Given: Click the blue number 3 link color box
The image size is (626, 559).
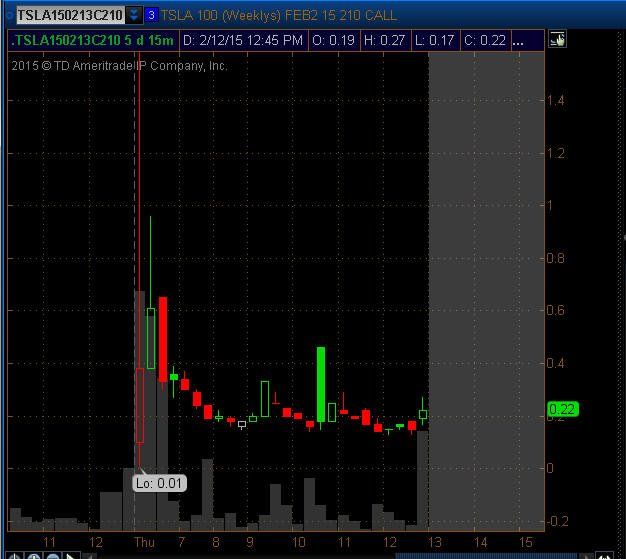Looking at the screenshot, I should pyautogui.click(x=151, y=15).
